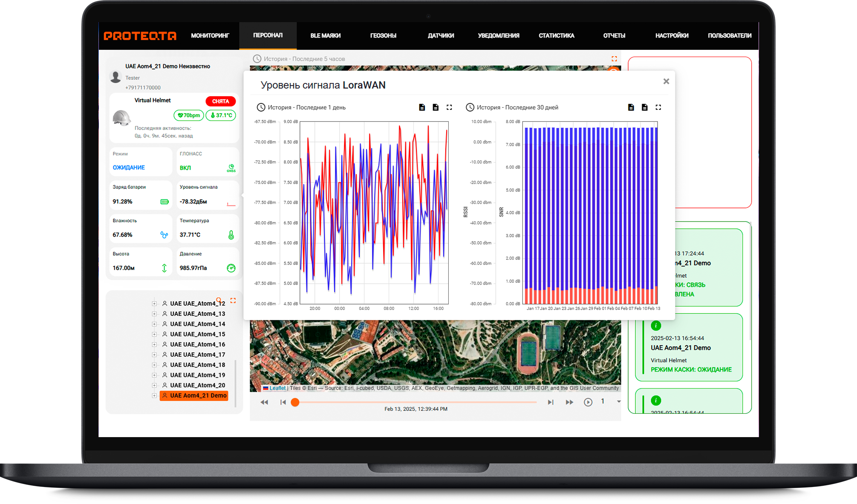857x504 pixels.
Task: Click the fullscreen icon of the map history panel
Action: (x=614, y=59)
